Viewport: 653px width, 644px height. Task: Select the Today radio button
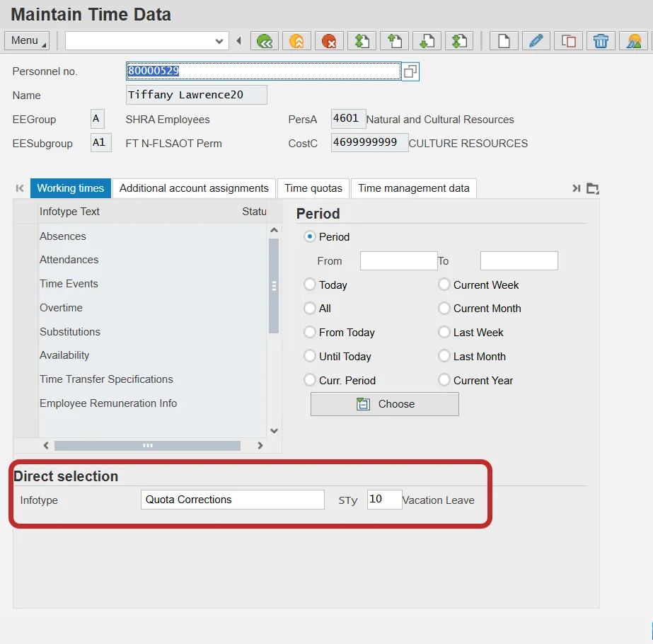click(310, 284)
